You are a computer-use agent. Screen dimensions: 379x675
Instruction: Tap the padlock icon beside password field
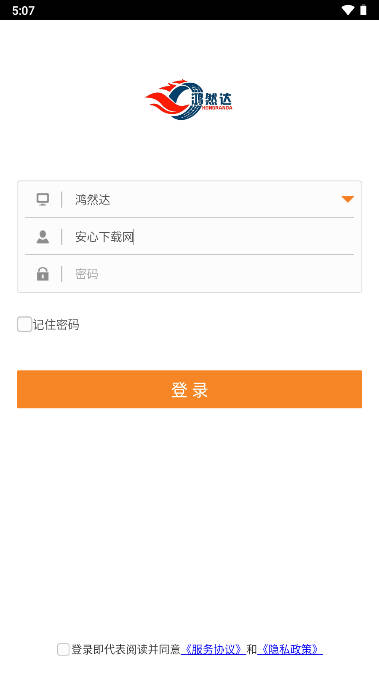point(43,274)
